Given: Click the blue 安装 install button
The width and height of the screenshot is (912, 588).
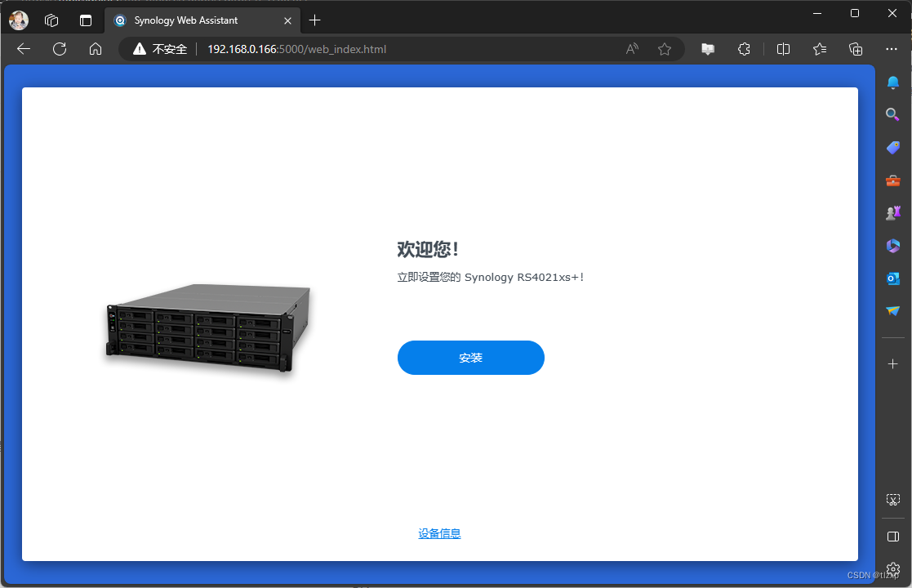Looking at the screenshot, I should coord(470,358).
